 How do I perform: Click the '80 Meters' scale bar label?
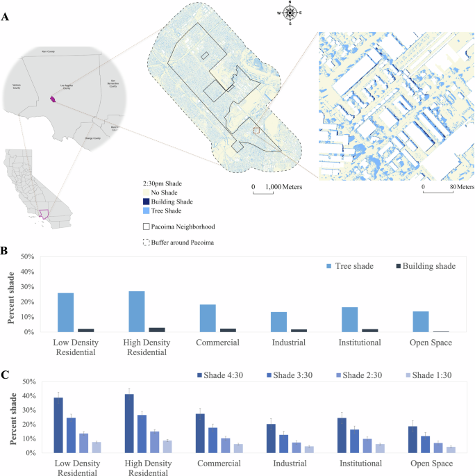[x=462, y=187]
